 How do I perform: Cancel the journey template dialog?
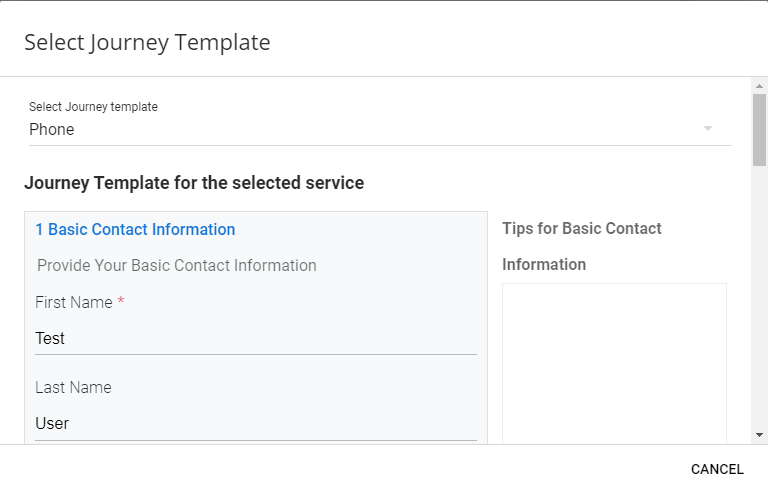(x=717, y=469)
